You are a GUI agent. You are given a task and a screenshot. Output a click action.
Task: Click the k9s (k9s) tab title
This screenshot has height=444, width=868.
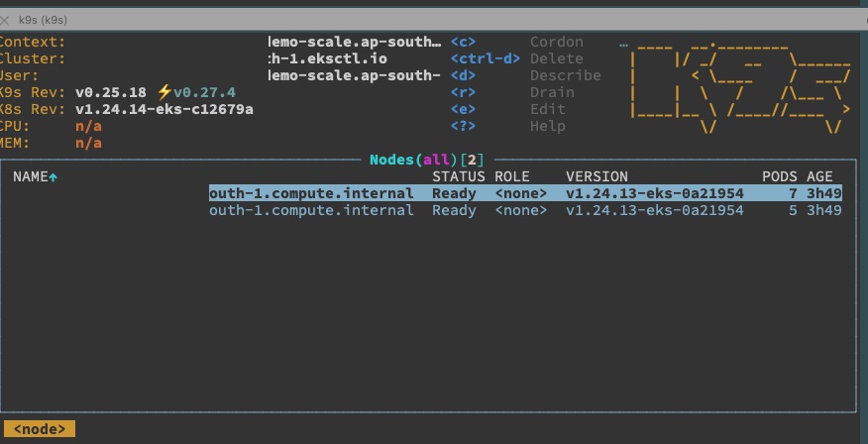pos(43,21)
